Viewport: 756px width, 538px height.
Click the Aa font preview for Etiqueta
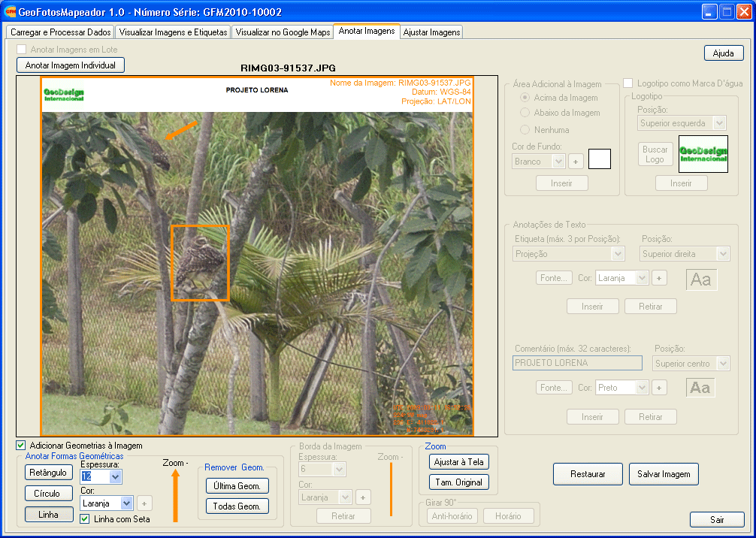click(x=701, y=280)
